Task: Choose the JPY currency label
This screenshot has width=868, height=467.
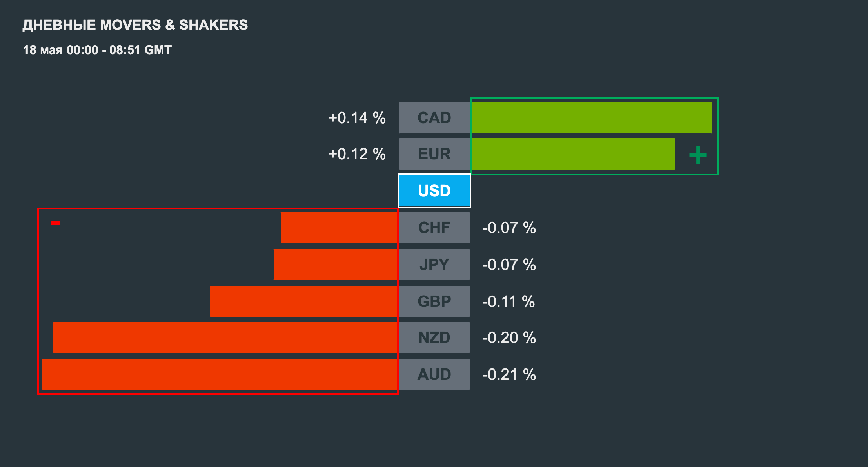Action: coord(434,265)
